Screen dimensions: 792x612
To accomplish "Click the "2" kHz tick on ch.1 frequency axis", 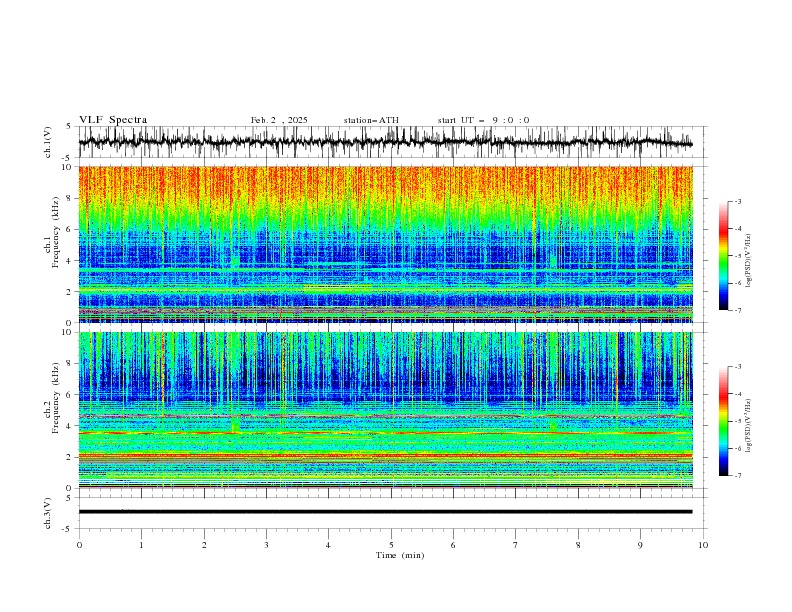I will point(70,291).
